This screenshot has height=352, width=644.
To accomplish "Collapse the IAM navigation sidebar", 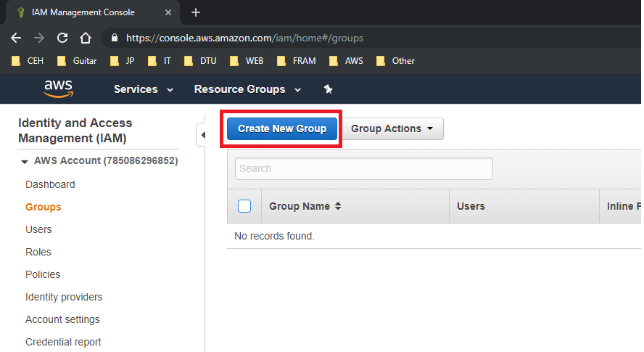I will point(201,135).
